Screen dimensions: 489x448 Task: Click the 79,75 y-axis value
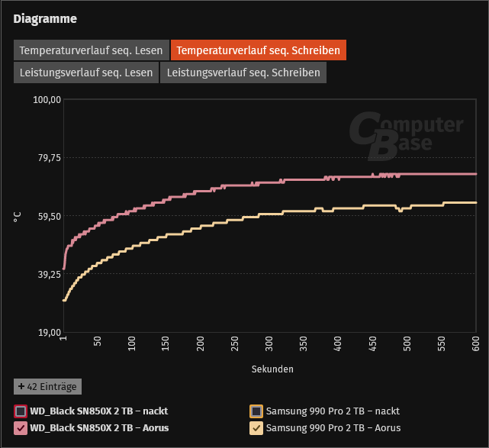[x=50, y=158]
